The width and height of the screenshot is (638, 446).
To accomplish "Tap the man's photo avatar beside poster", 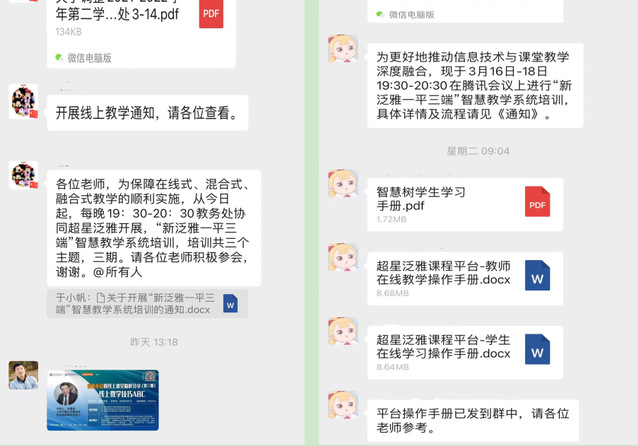I will (x=24, y=375).
